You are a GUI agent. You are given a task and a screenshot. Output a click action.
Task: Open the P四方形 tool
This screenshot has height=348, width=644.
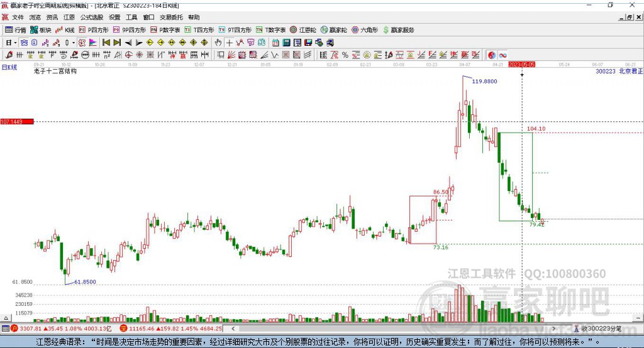point(94,30)
